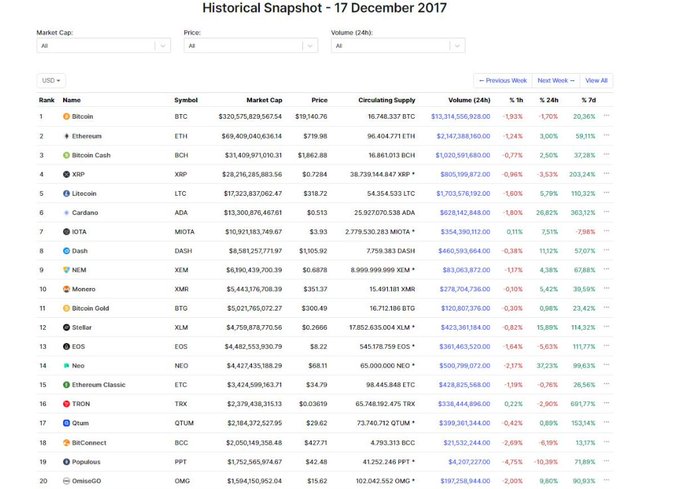
Task: Sort by Circulating Supply header
Action: 387,100
